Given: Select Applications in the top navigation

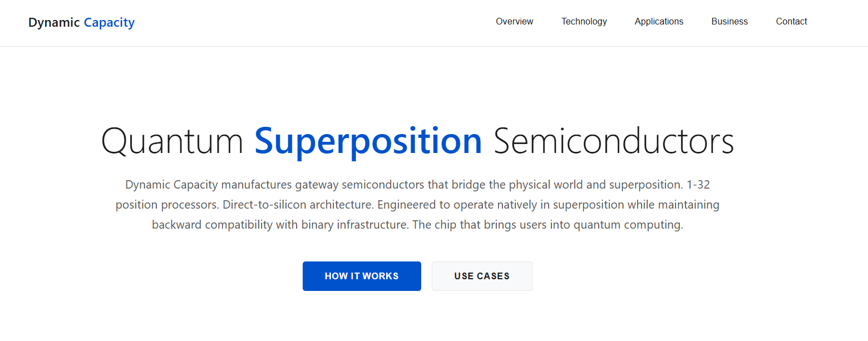Looking at the screenshot, I should [x=659, y=22].
